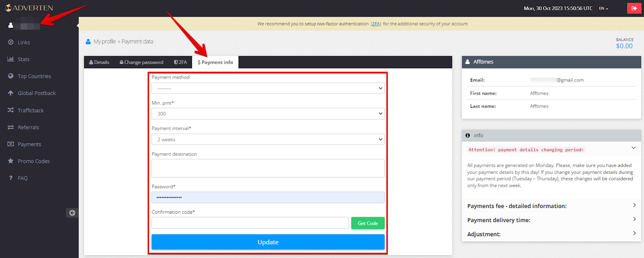Image resolution: width=644 pixels, height=258 pixels.
Task: Click the user icon in Afftimes panel header
Action: (468, 62)
